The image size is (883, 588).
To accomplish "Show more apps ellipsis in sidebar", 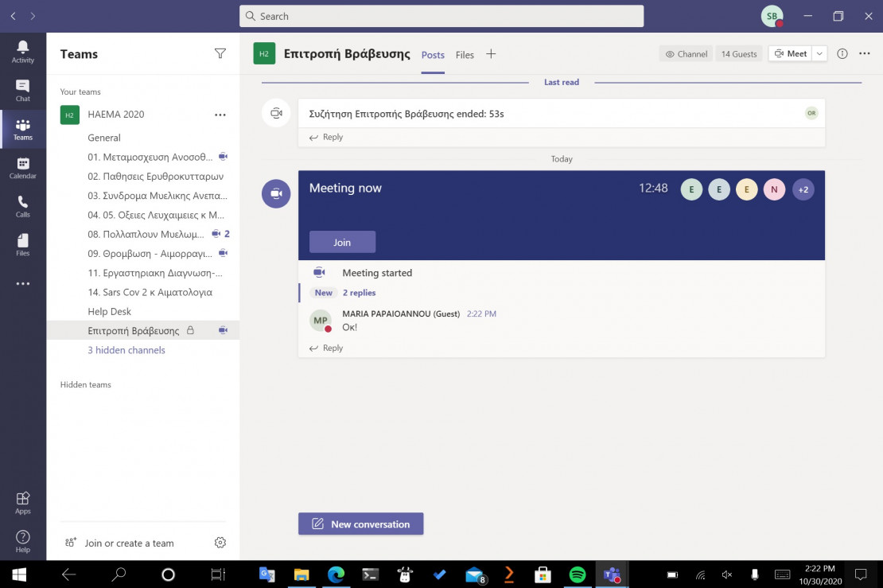I will pos(22,284).
